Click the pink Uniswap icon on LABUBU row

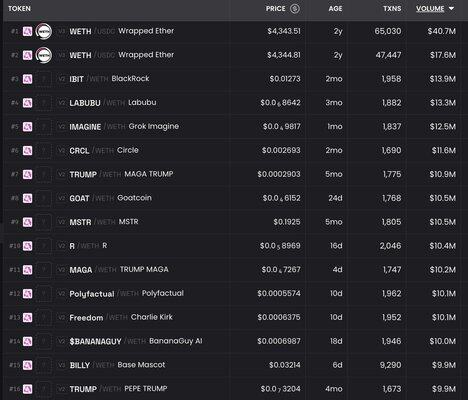[x=28, y=103]
